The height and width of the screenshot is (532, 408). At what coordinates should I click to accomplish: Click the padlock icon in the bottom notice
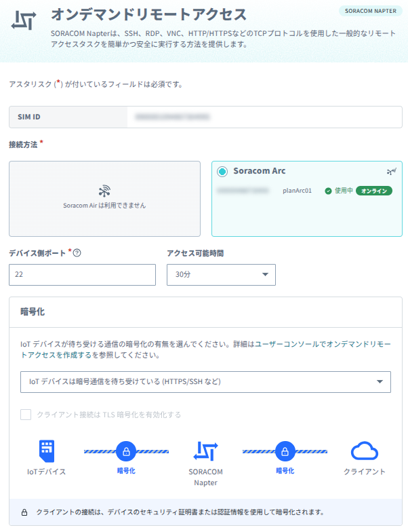point(24,512)
